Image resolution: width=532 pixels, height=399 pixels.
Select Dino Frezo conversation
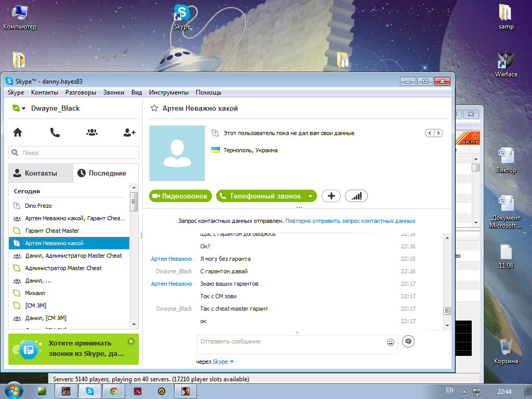[69, 206]
